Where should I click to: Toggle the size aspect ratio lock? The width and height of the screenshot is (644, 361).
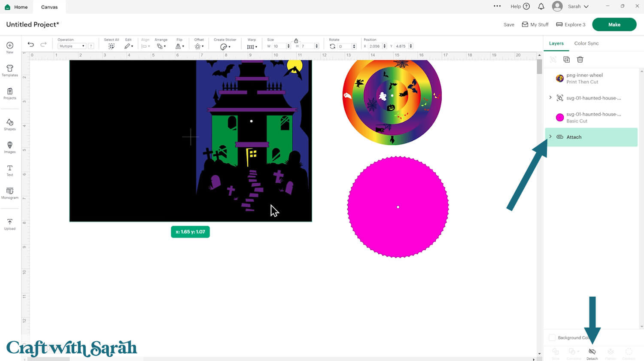(x=296, y=41)
